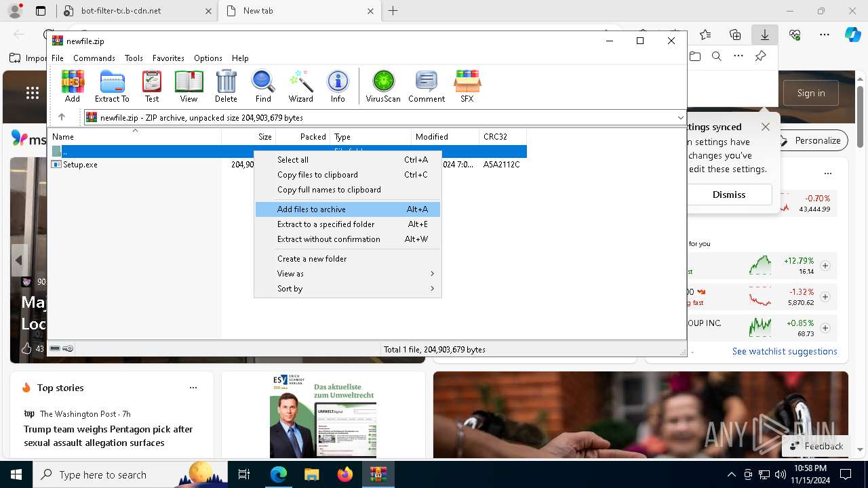
Task: Choose Copy files to clipboard
Action: [348, 175]
